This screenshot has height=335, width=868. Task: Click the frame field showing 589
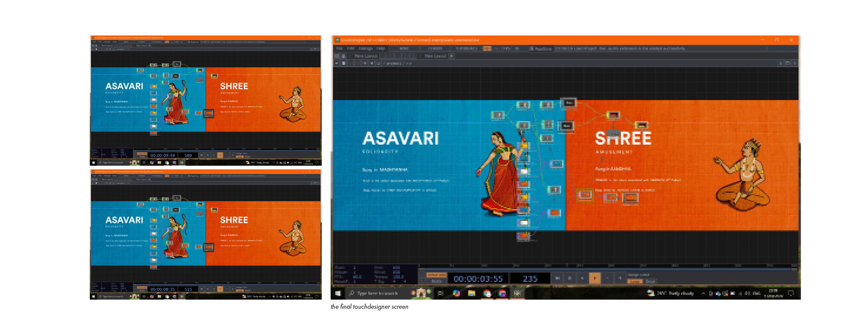click(188, 155)
